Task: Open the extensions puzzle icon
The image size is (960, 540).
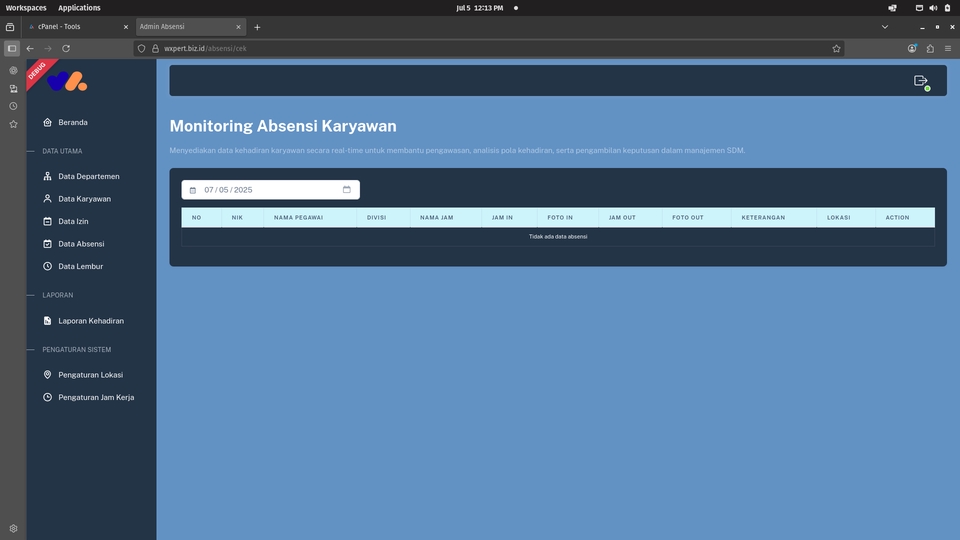Action: point(930,48)
